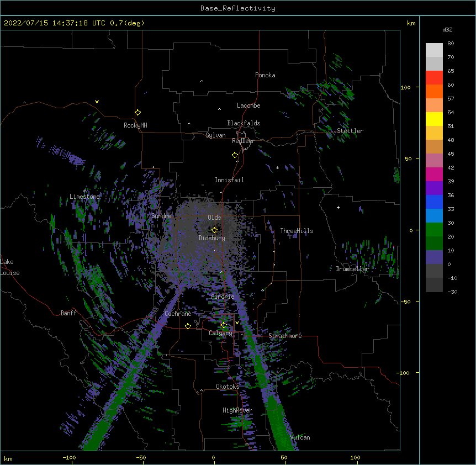Click the yellow diamond marker south of RedDeer
The height and width of the screenshot is (465, 476).
(235, 155)
